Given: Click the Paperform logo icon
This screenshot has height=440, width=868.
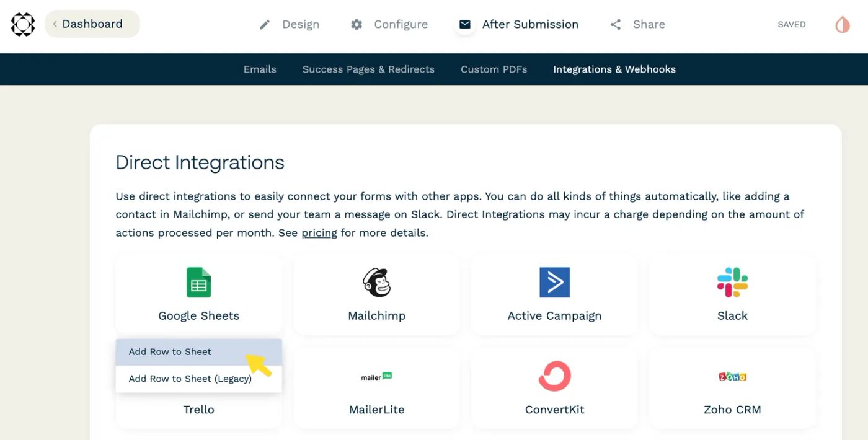Looking at the screenshot, I should 23,24.
